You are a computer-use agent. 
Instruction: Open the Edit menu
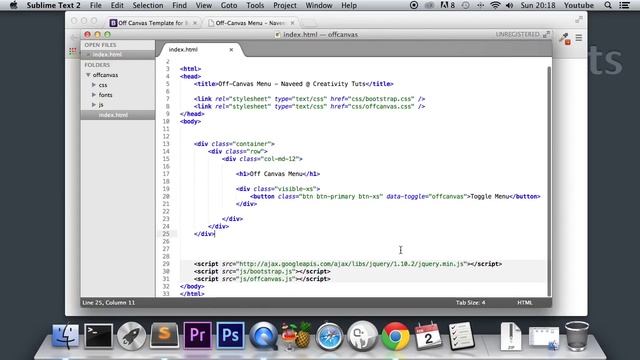click(x=117, y=5)
